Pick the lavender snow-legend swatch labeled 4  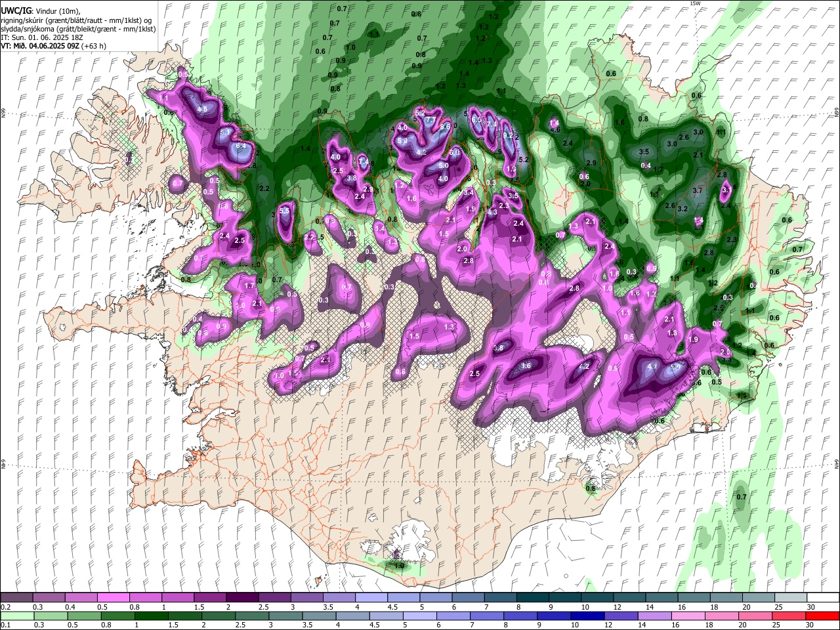[x=371, y=597]
